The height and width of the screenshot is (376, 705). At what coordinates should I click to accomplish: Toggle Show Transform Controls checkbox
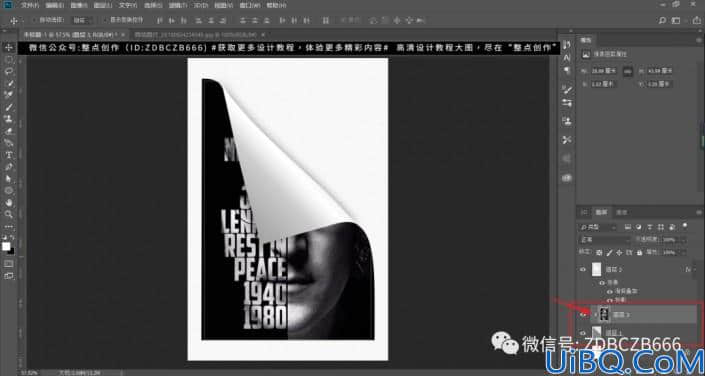tap(104, 20)
